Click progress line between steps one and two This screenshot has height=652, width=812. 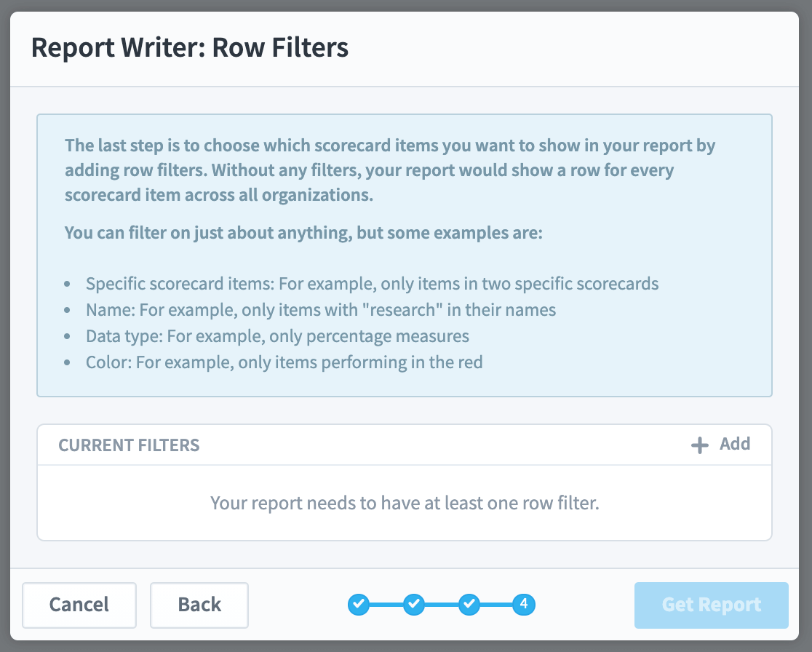click(x=386, y=605)
